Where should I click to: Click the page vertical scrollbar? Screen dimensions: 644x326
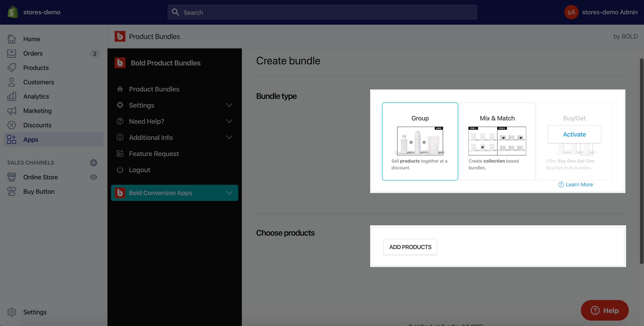642,161
